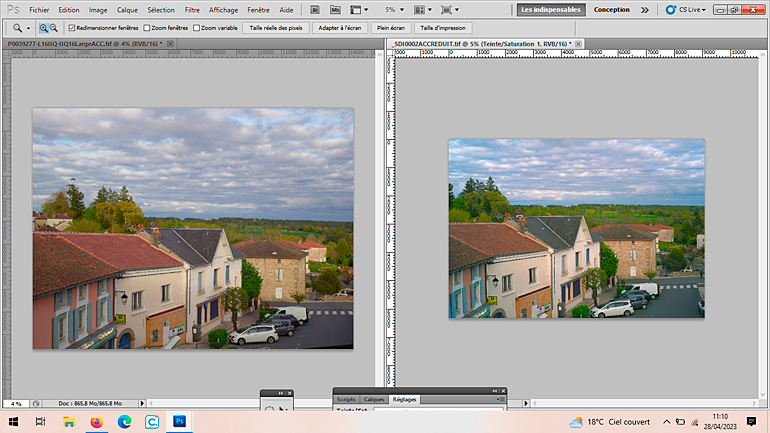Switch to the Calques panel tab
The width and height of the screenshot is (770, 433).
point(374,400)
